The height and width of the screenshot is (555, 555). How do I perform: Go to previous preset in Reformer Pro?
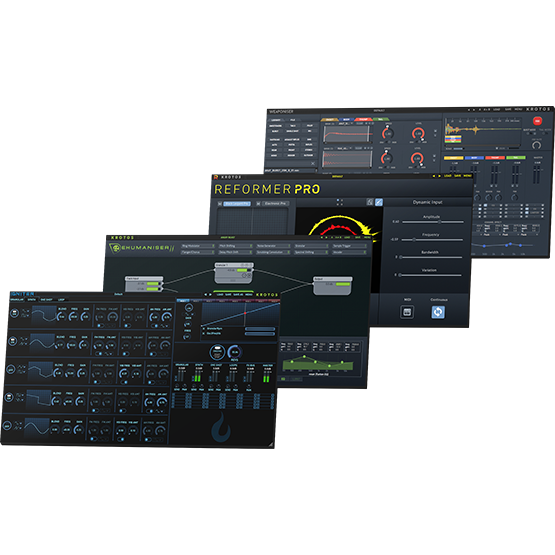pyautogui.click(x=434, y=176)
